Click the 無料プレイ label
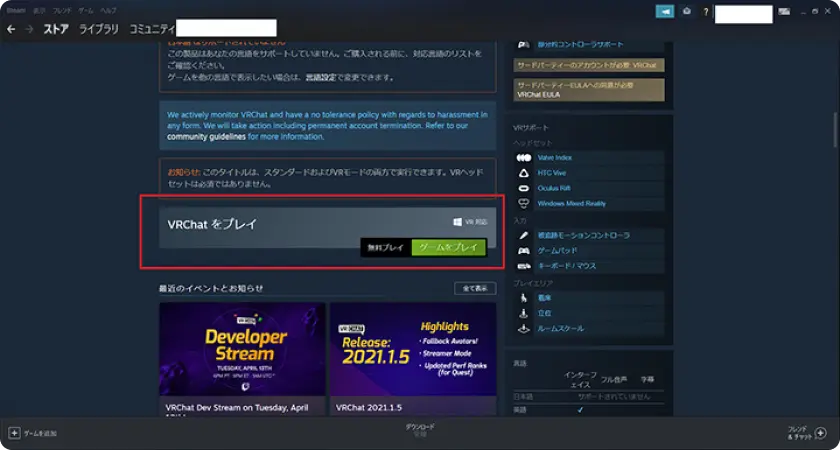Screen dimensions: 840x450 point(386,248)
